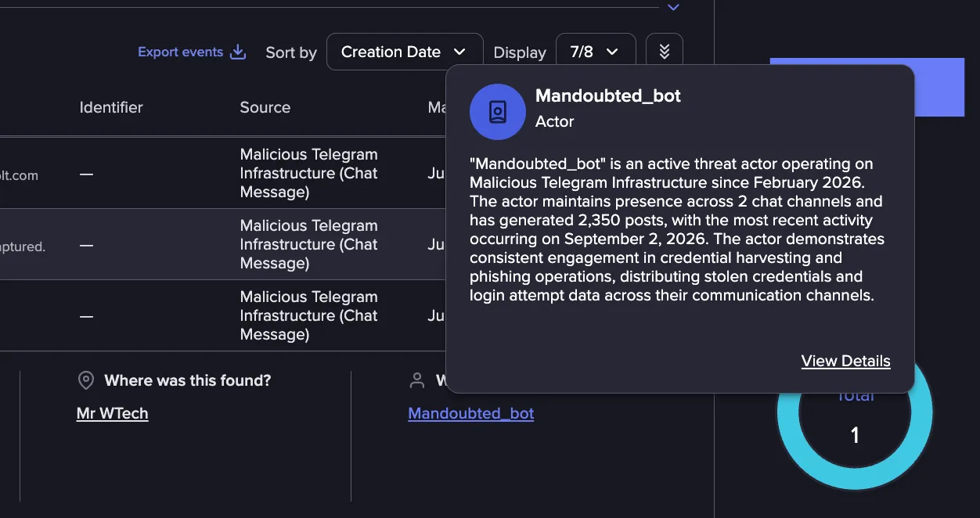The image size is (980, 518).
Task: Open the 7/8 display dropdown
Action: 595,52
